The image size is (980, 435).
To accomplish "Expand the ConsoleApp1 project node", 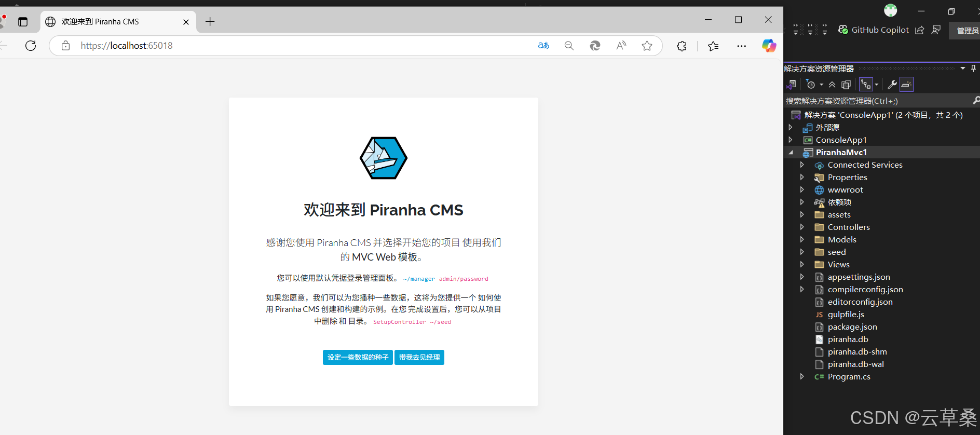I will pos(791,140).
